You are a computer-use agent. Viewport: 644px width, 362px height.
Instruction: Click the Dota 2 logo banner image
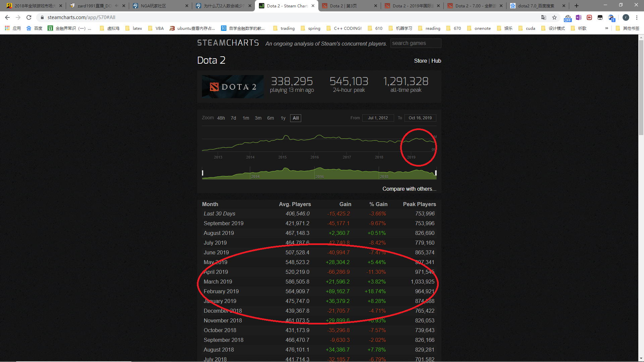[232, 86]
